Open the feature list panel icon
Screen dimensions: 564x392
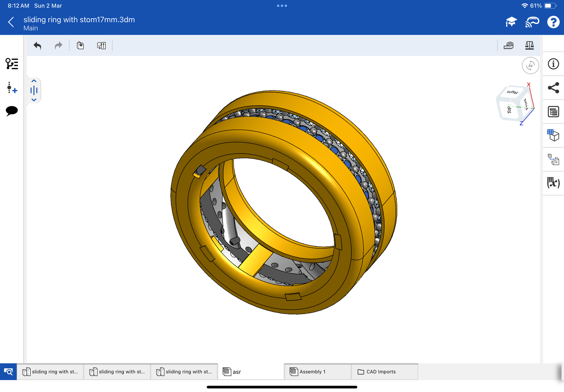12,63
